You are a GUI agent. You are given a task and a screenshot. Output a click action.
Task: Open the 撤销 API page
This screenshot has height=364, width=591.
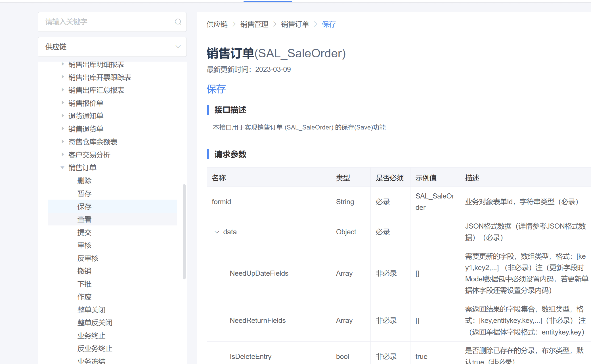(x=84, y=271)
